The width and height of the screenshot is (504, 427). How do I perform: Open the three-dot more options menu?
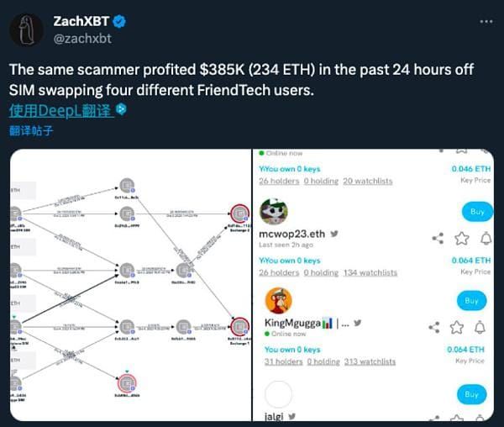point(486,22)
